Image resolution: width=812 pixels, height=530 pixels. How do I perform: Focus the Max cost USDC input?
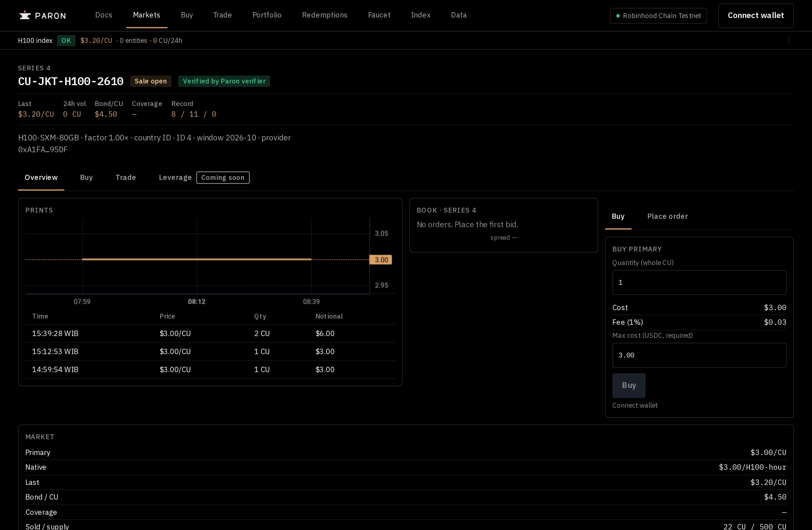click(700, 355)
